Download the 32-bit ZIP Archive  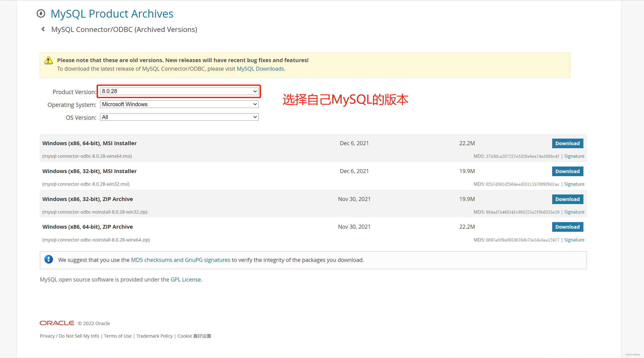pos(568,199)
